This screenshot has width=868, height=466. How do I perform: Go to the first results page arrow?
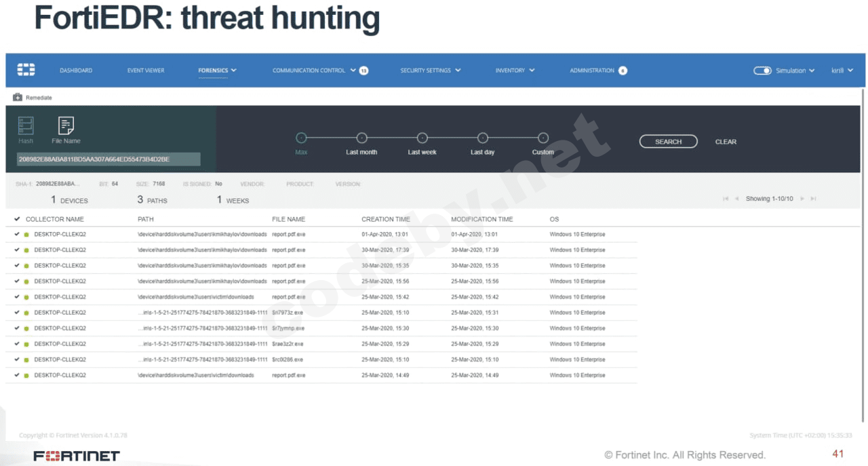pyautogui.click(x=726, y=199)
